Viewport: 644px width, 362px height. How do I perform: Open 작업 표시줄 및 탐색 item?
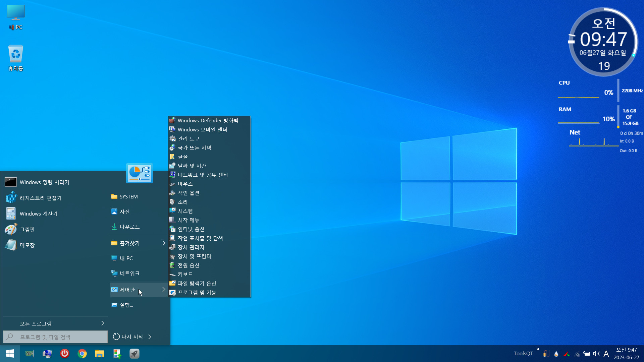pos(209,238)
